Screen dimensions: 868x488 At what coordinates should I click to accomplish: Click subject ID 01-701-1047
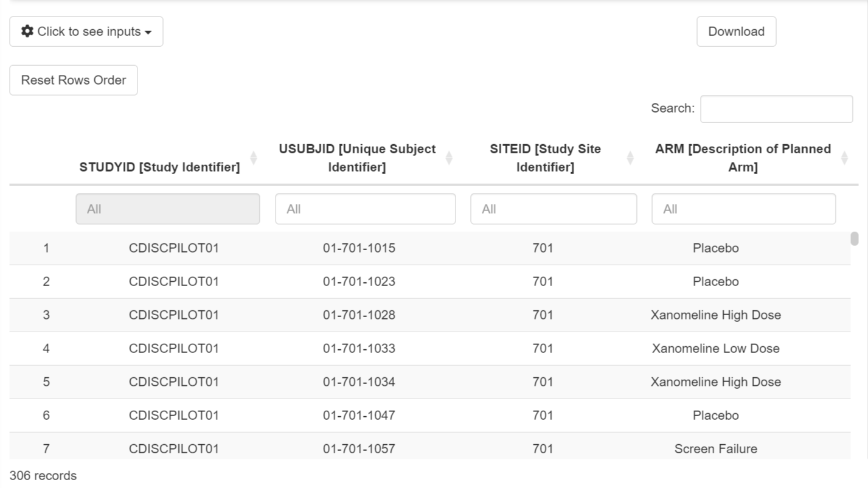coord(359,416)
